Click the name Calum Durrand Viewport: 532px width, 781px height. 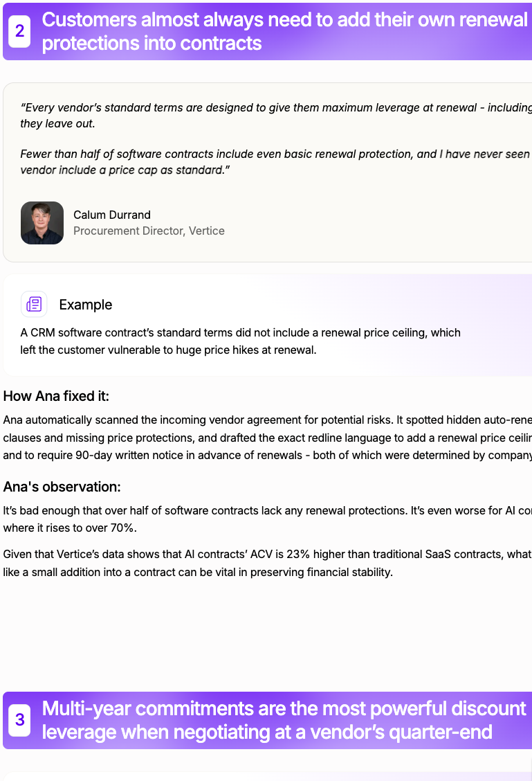112,215
